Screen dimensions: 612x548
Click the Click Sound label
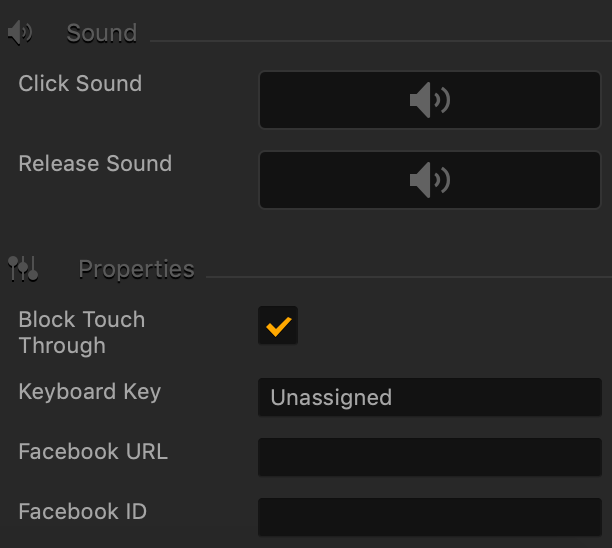pos(80,83)
